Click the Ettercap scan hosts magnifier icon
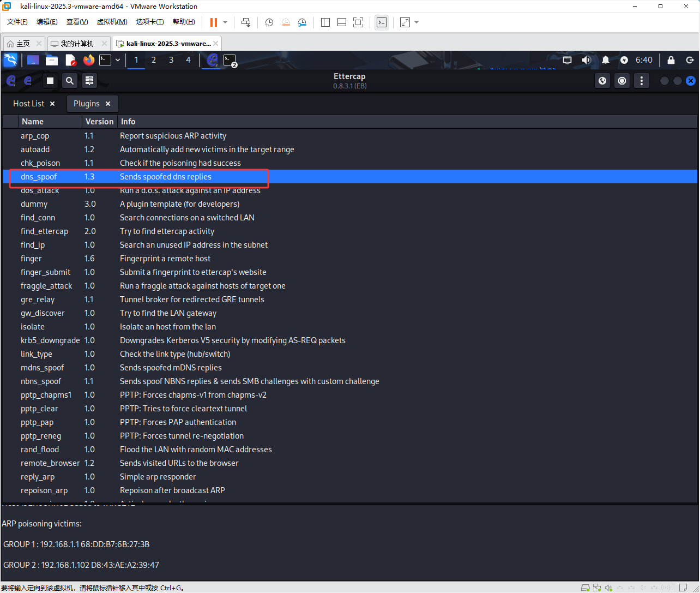 pos(70,81)
